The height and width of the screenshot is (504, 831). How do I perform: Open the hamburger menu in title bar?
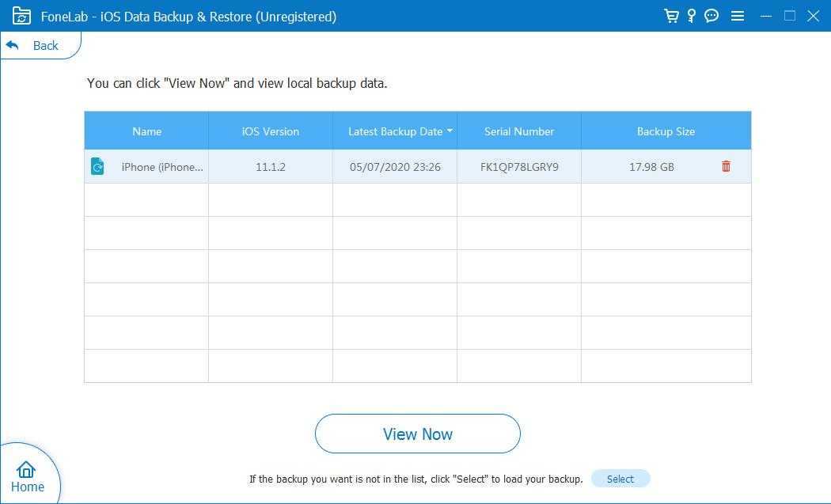tap(738, 16)
